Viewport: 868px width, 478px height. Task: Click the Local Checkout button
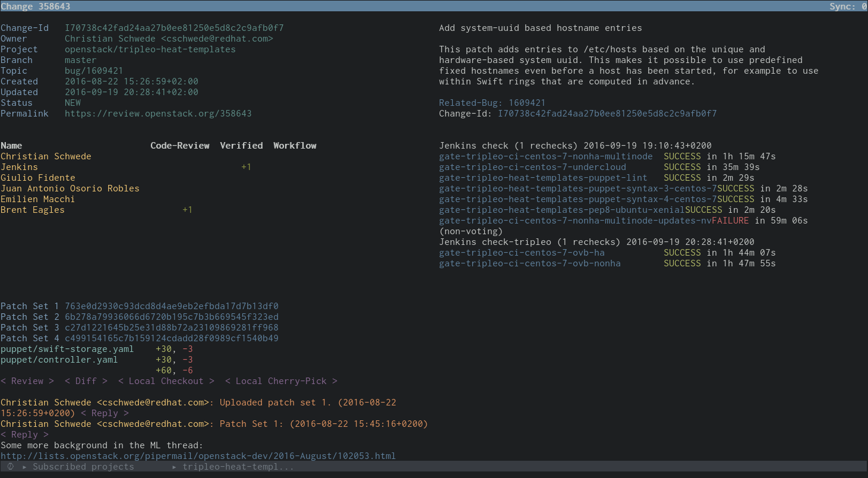(x=166, y=381)
